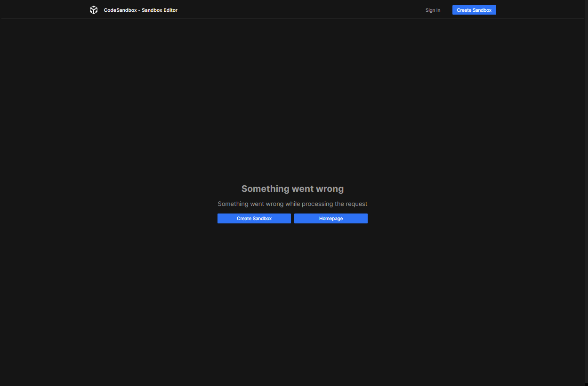Click the CodeSandbox – Sandbox Editor title text
Screen dimensions: 588x386
pos(141,10)
